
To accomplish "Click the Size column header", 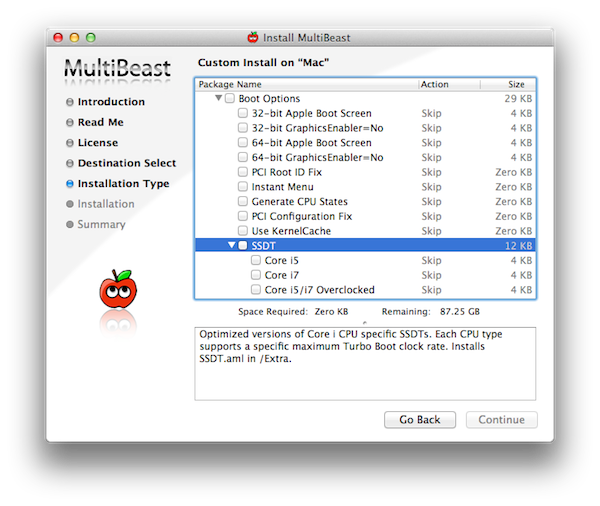I will tap(508, 84).
